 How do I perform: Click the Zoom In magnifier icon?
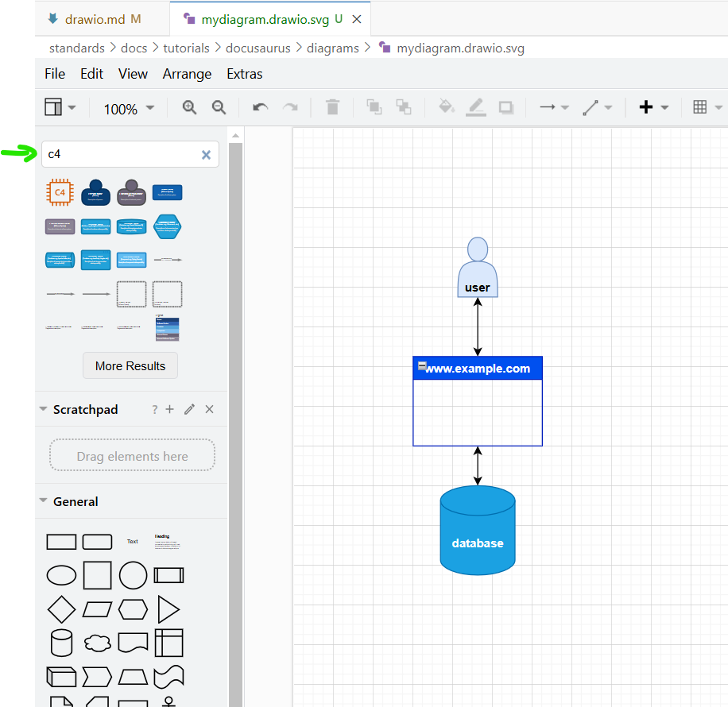click(189, 107)
